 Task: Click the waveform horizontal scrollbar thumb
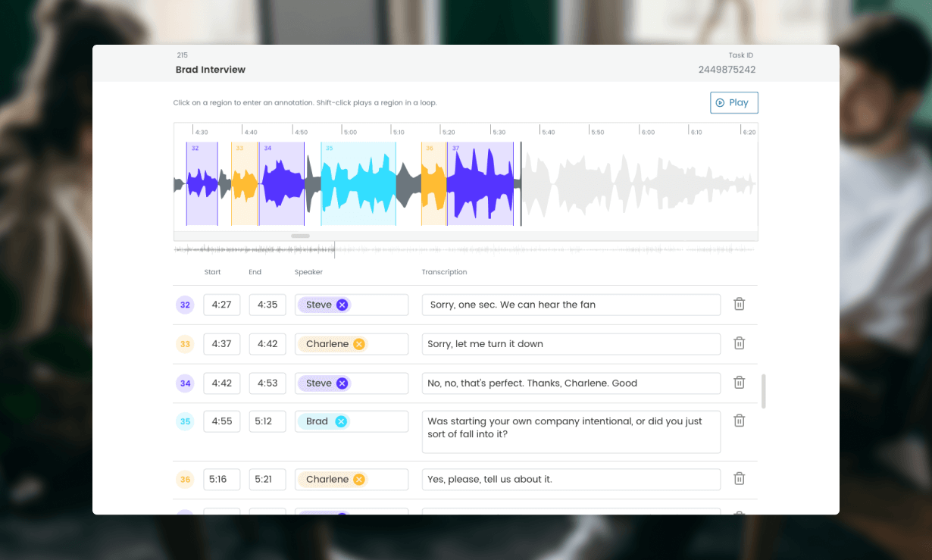(301, 236)
